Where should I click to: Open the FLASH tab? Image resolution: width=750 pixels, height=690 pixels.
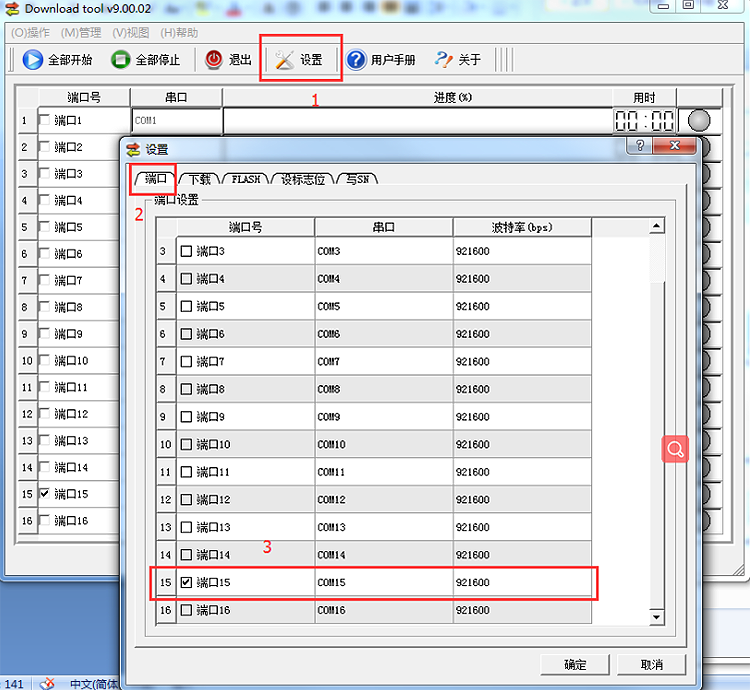pyautogui.click(x=245, y=179)
